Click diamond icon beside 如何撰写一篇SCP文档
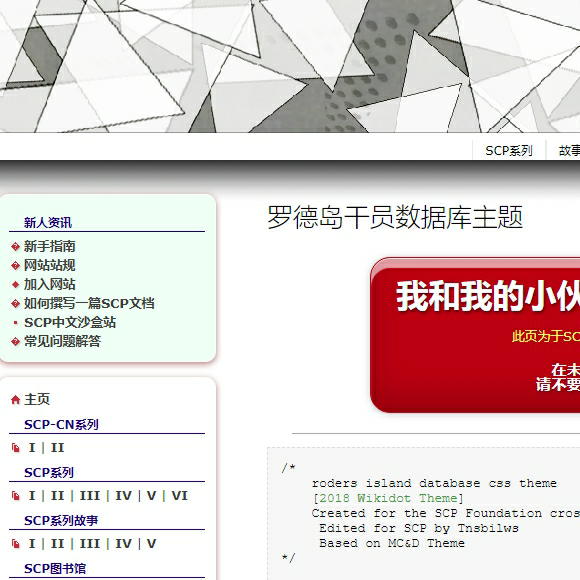This screenshot has height=580, width=580. (15, 304)
